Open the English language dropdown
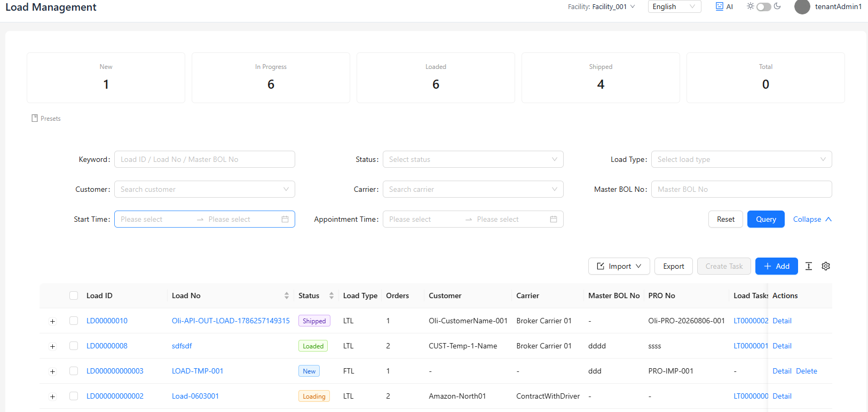This screenshot has height=412, width=868. (675, 6)
